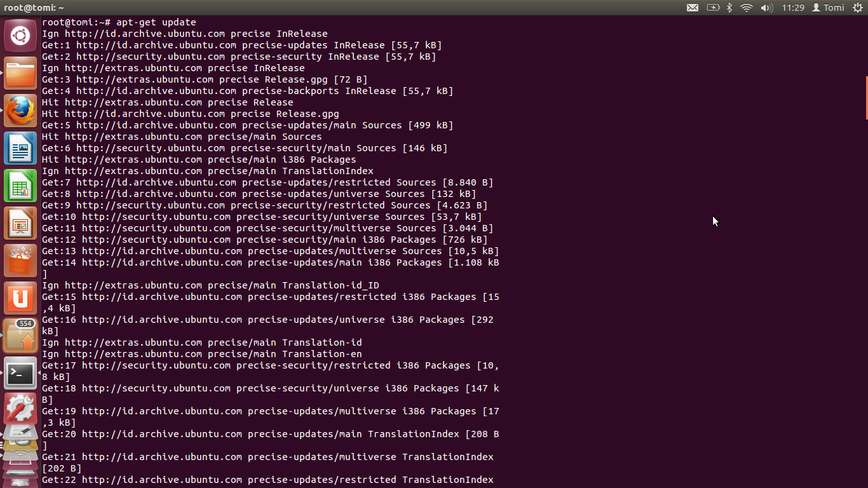Open the messaging envelope menu
Image resolution: width=868 pixels, height=488 pixels.
tap(694, 8)
